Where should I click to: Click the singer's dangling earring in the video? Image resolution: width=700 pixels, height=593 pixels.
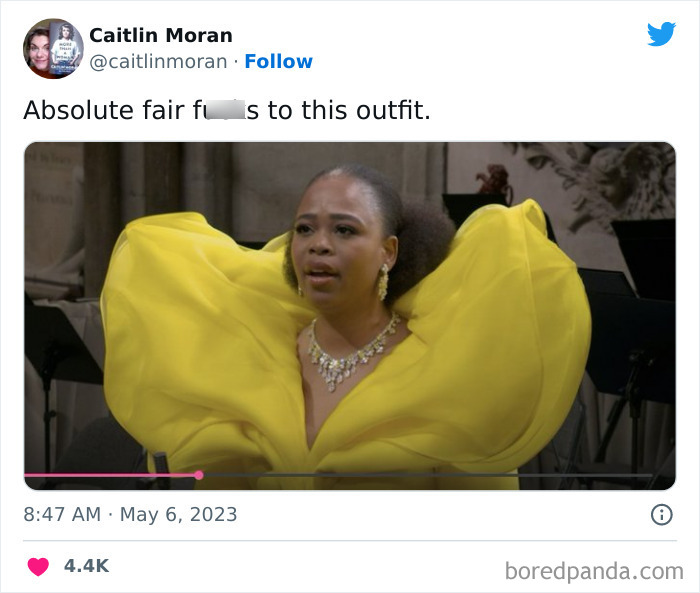(383, 282)
